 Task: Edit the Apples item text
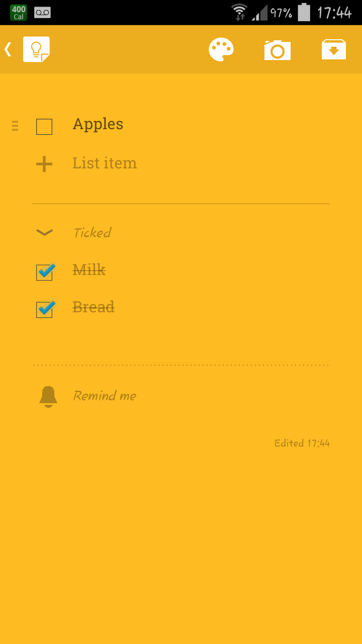pyautogui.click(x=98, y=124)
